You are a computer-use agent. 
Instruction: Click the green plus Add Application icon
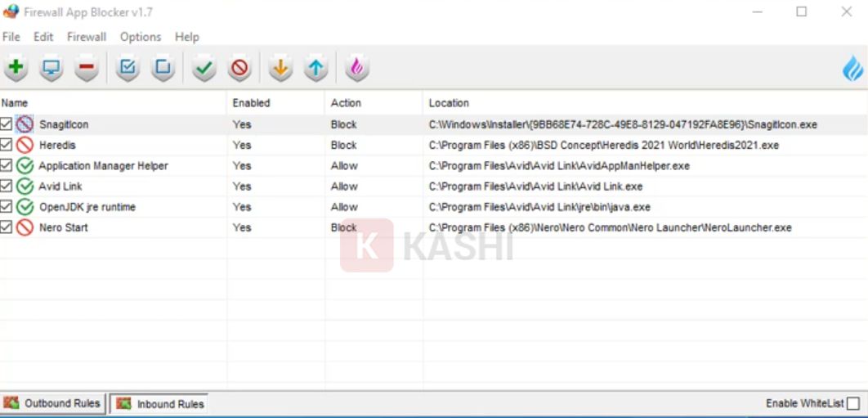(x=16, y=69)
